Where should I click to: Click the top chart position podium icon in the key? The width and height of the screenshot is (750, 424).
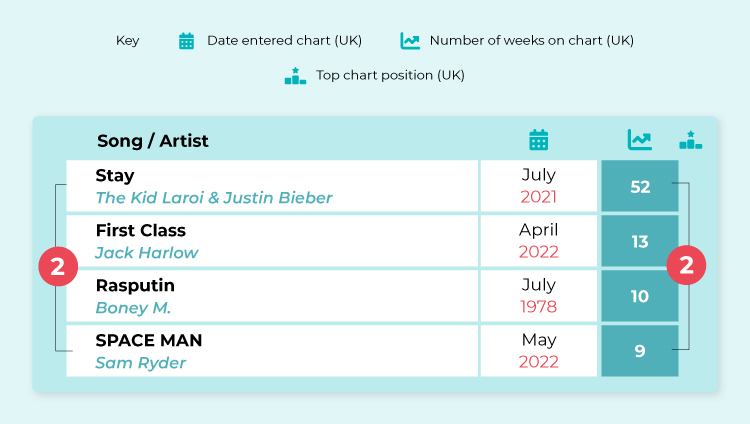point(295,76)
